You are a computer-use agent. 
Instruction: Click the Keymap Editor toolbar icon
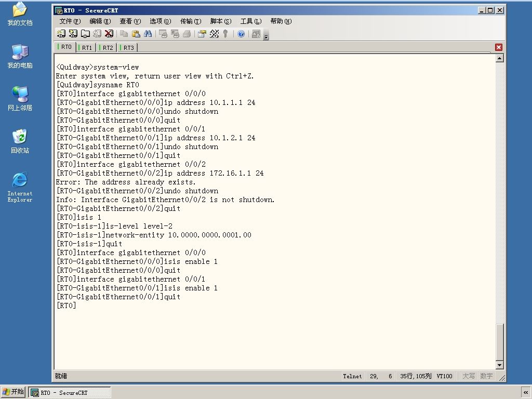(x=214, y=34)
